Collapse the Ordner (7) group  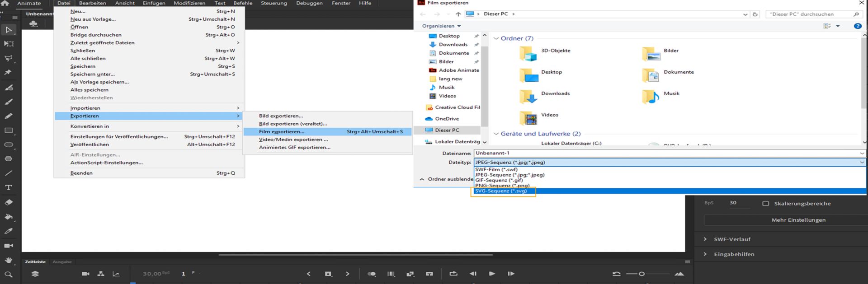[x=496, y=38]
